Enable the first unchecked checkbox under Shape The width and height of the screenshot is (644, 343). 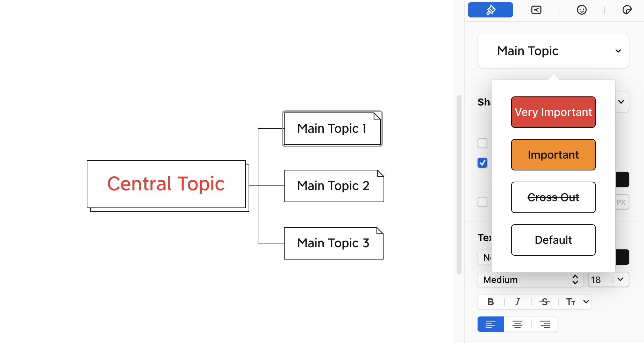coord(482,143)
